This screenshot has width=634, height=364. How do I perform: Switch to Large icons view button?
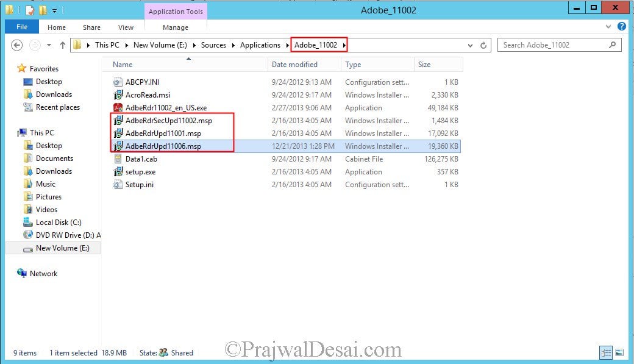[619, 352]
